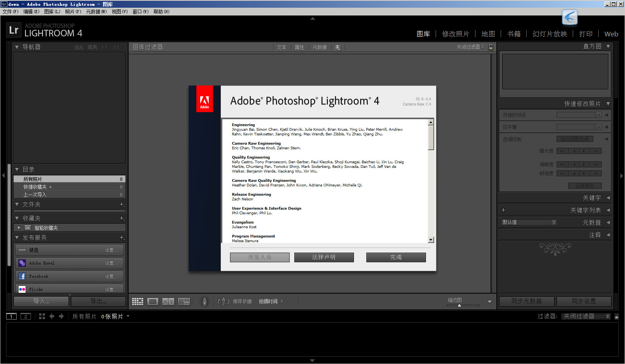Switch to the Book (书籍) module
Screen dimensions: 625x364
tap(514, 34)
